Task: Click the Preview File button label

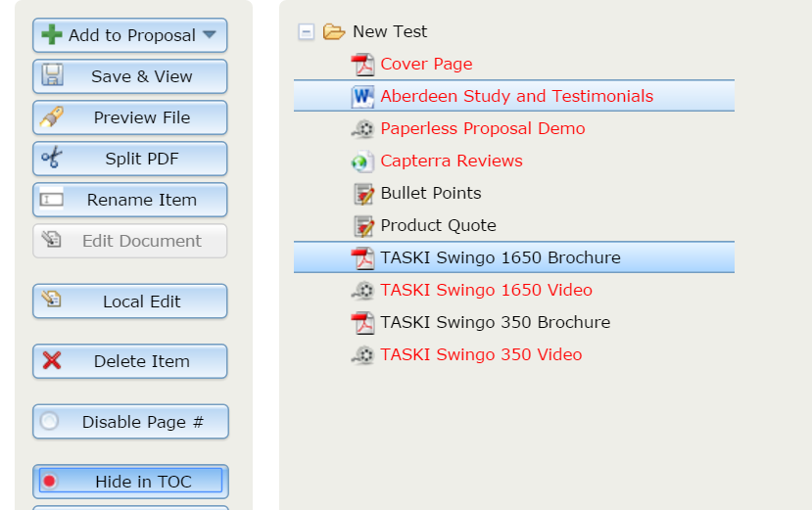Action: pos(142,117)
